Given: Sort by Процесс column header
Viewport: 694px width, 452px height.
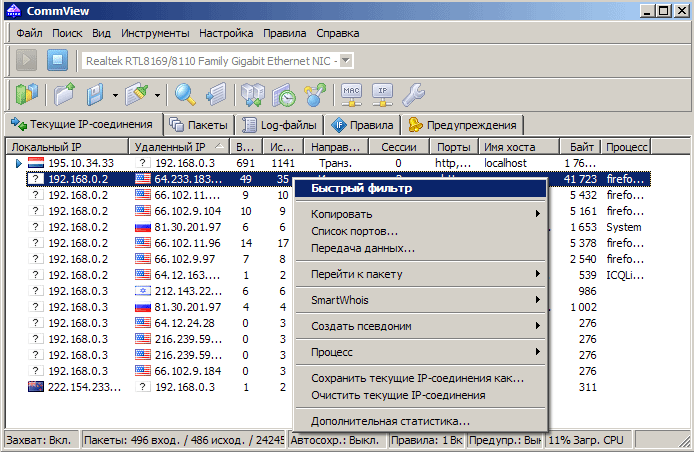Looking at the screenshot, I should (626, 147).
